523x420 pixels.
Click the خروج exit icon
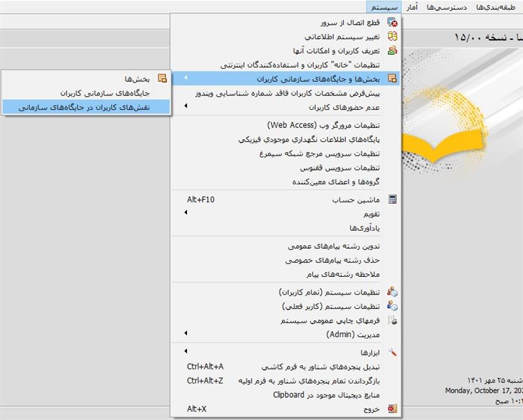pos(392,409)
